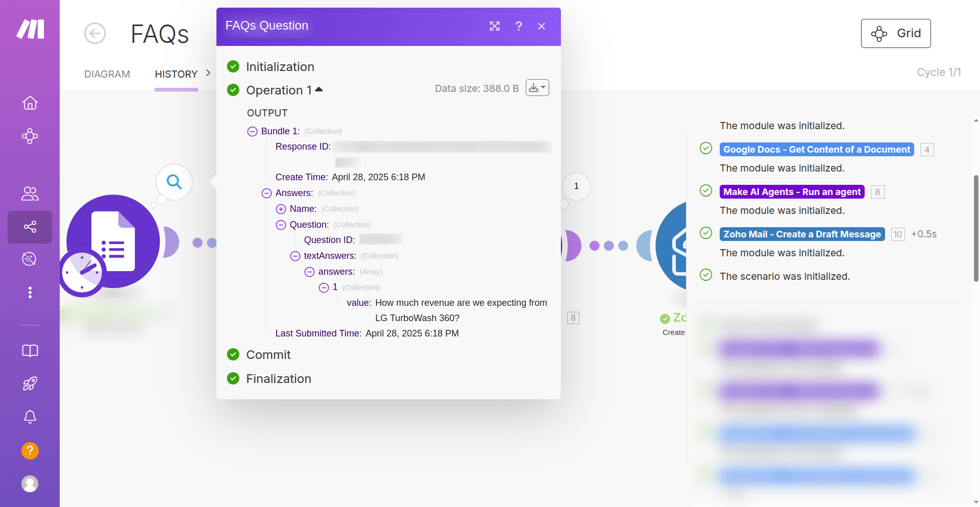Collapse the Bundle 1 collection
The image size is (980, 507).
252,132
